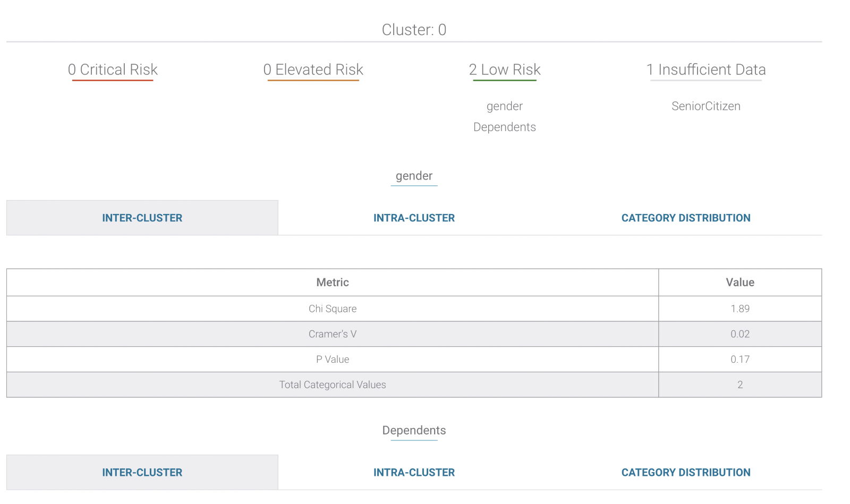850x504 pixels.
Task: Select the Cramer's V table row
Action: pos(333,334)
